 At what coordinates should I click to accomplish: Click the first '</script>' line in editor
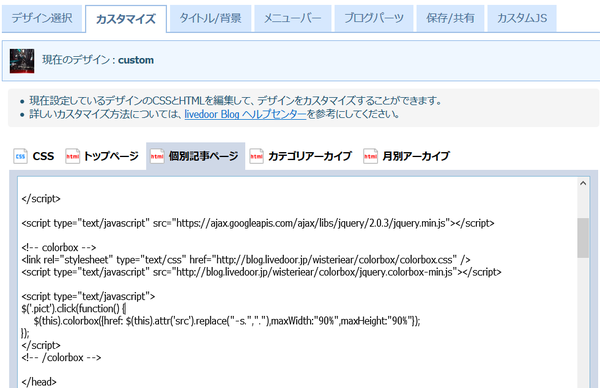[41, 199]
